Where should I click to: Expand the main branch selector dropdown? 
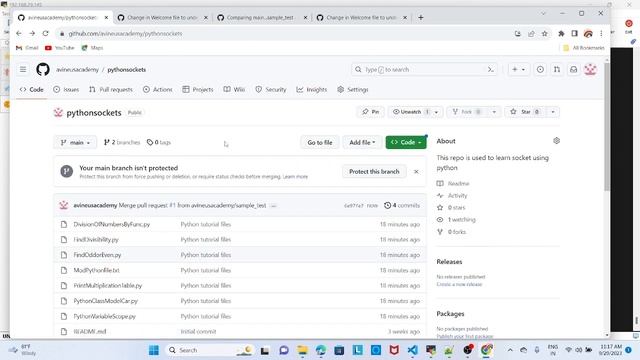[75, 142]
